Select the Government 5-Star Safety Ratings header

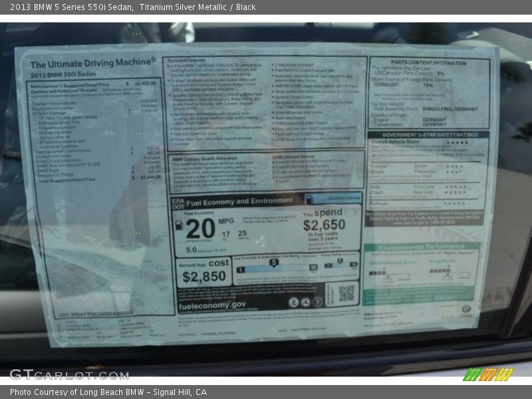point(429,134)
